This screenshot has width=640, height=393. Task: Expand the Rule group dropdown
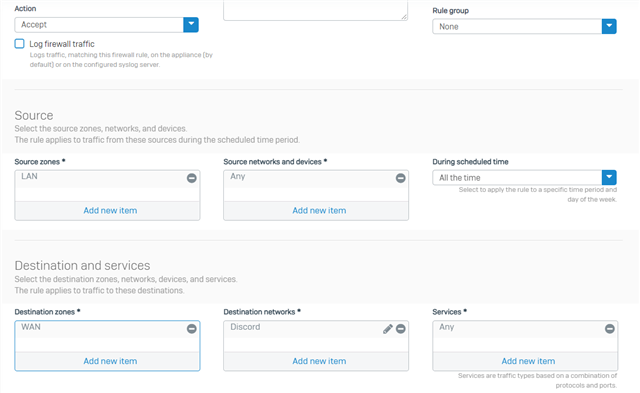pos(609,27)
